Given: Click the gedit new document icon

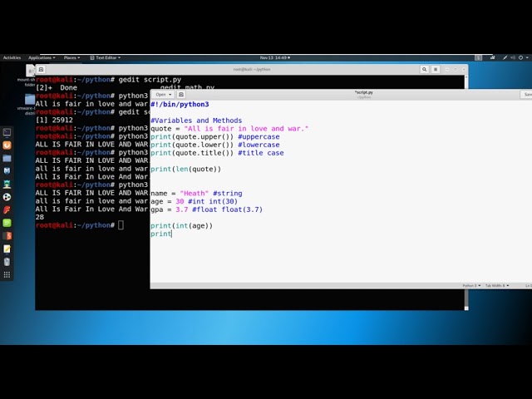Looking at the screenshot, I should click(181, 94).
